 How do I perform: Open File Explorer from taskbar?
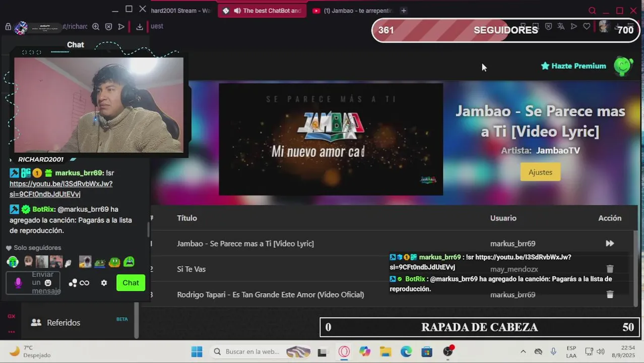point(385,351)
